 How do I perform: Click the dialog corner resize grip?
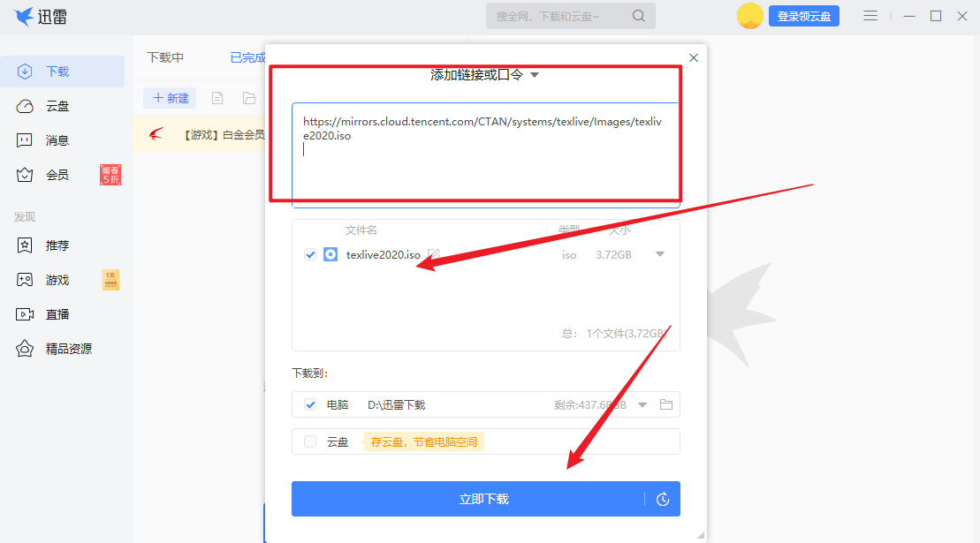point(701,535)
